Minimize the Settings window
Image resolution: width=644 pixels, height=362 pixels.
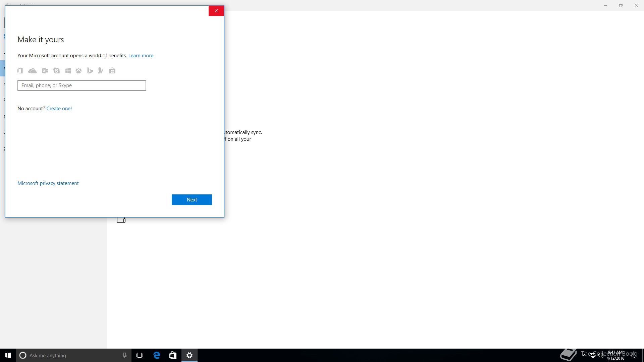click(x=605, y=5)
